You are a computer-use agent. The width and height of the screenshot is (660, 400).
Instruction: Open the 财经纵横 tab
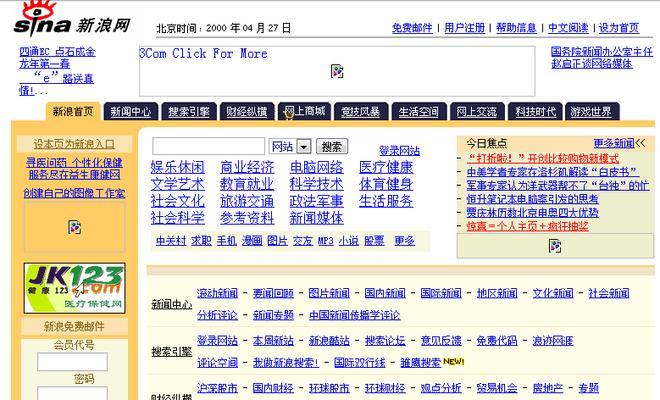tap(247, 112)
